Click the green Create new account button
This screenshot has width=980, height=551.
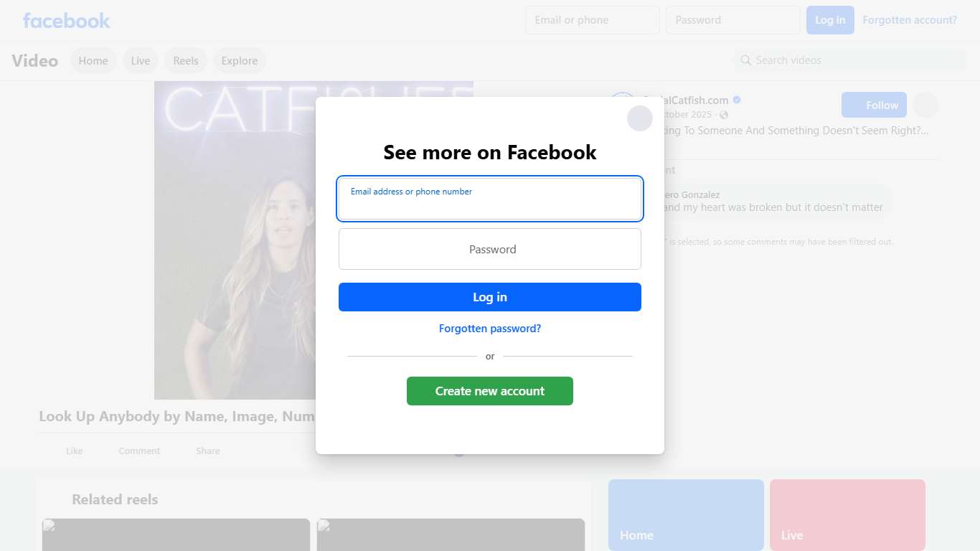point(490,391)
